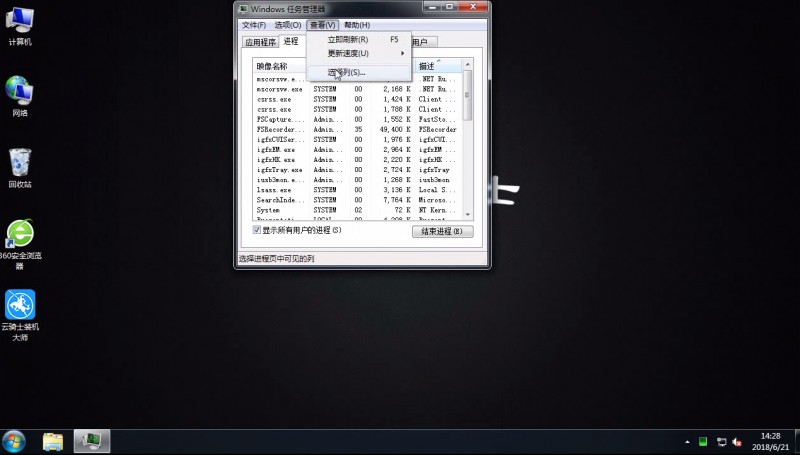Screen dimensions: 800x455
Task: Select the mscorsvw.exe process row
Action: [358, 89]
